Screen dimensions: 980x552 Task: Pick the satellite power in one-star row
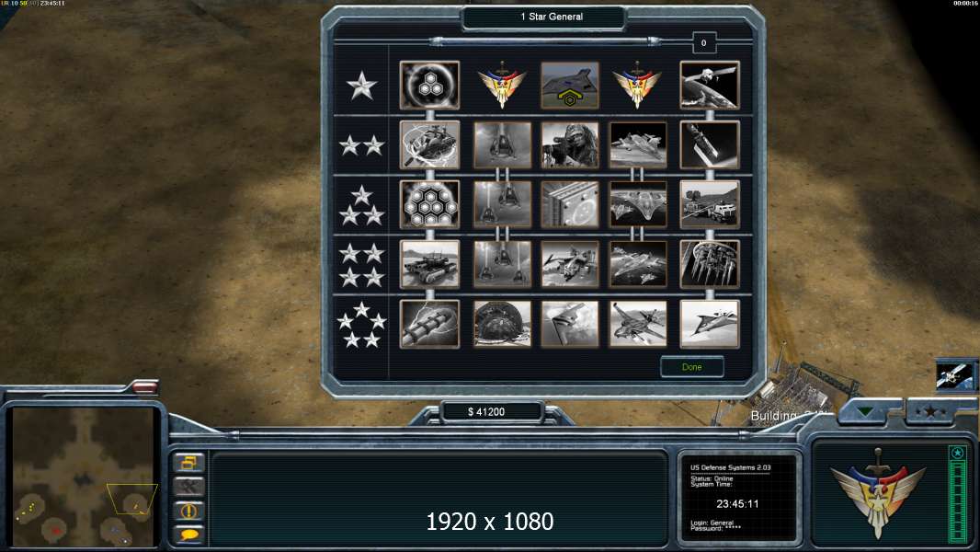coord(710,85)
